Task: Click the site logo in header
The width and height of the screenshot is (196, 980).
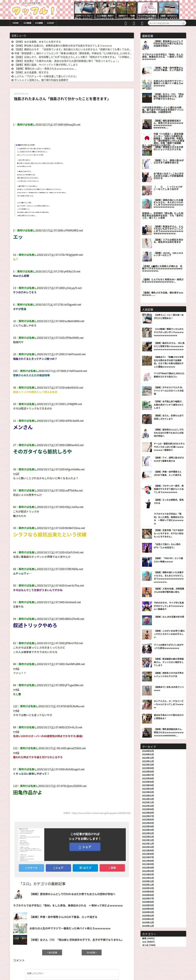Action: [33, 9]
